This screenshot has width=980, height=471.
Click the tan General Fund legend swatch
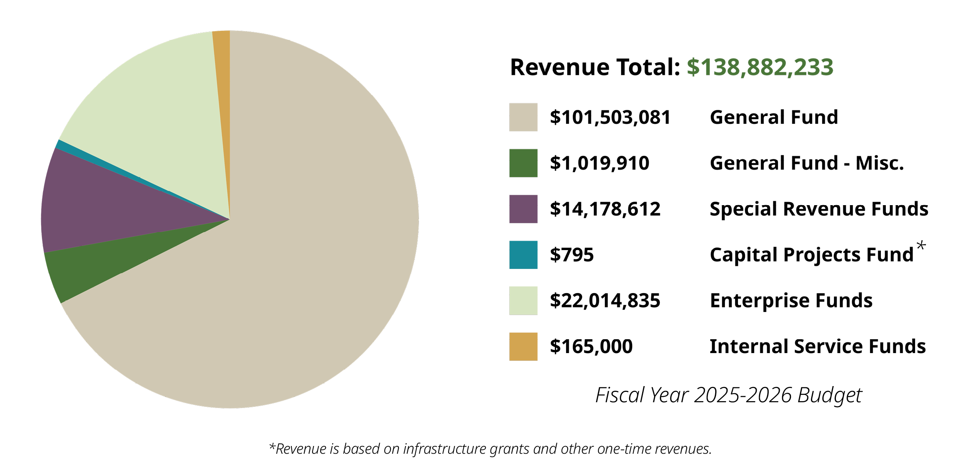[523, 118]
